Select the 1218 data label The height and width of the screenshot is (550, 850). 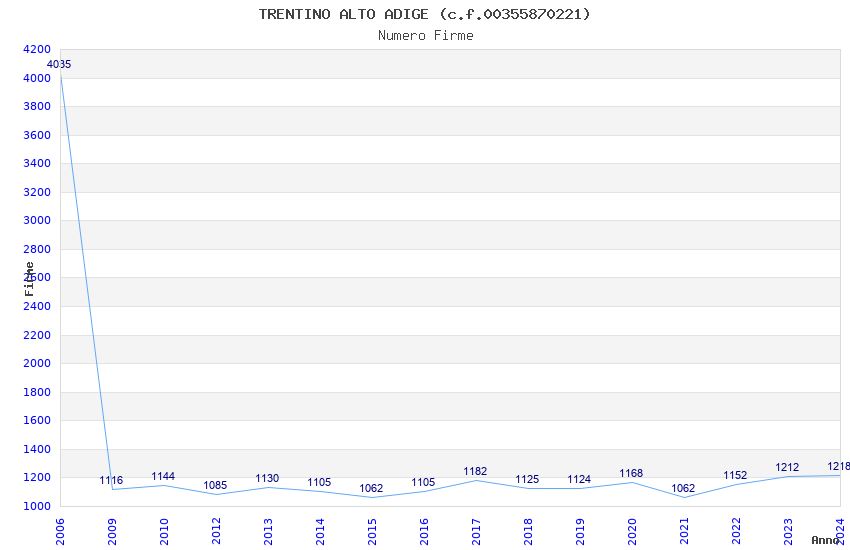click(839, 467)
